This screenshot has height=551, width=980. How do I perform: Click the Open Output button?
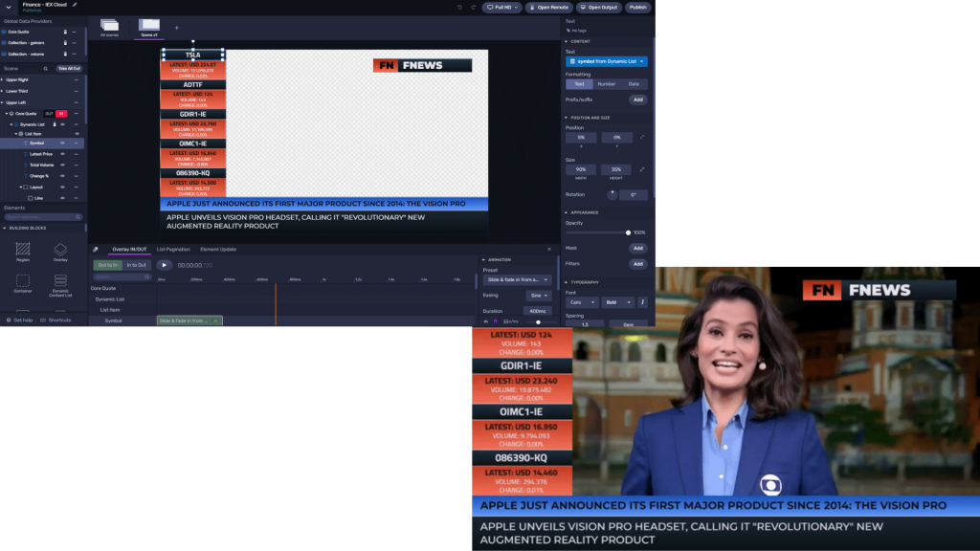point(598,8)
